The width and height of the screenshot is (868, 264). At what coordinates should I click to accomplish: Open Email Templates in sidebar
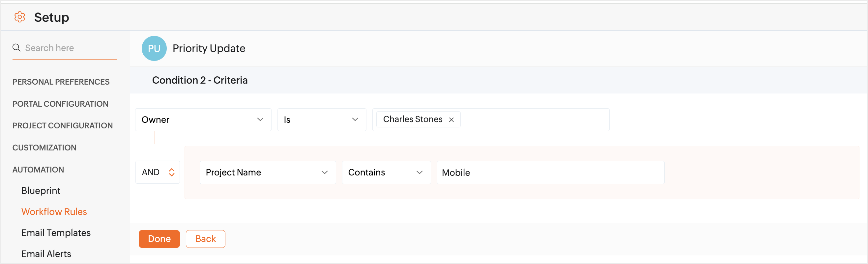(56, 233)
